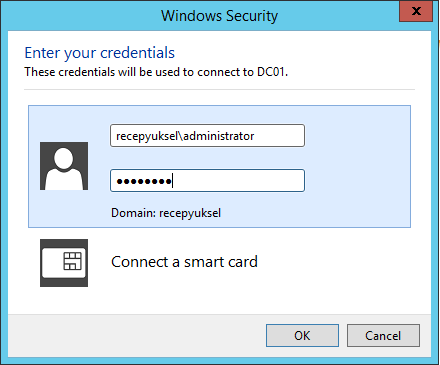440x365 pixels.
Task: Click the Windows Security title bar text
Action: [219, 16]
